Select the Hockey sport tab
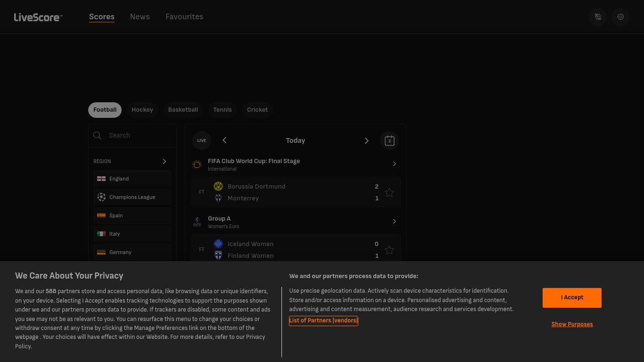 click(x=142, y=110)
